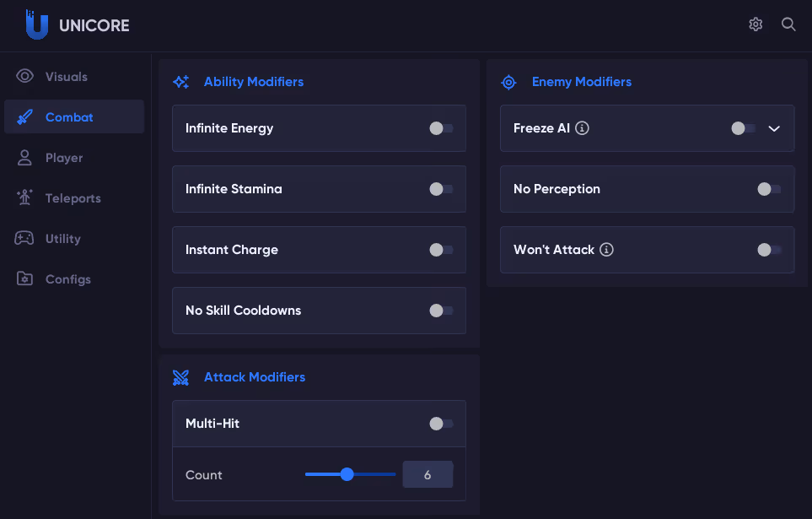The image size is (812, 519).
Task: Click the UNICORE title text
Action: [x=94, y=25]
